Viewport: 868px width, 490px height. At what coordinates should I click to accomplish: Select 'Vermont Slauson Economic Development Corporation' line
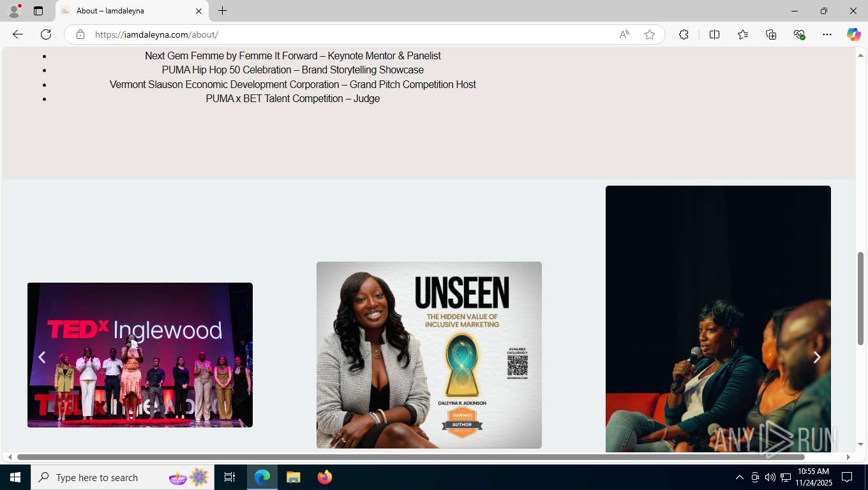click(293, 84)
